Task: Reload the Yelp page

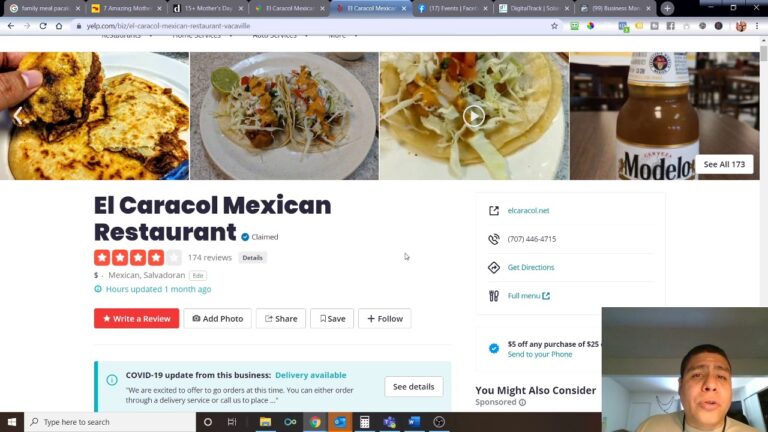Action: (43, 26)
